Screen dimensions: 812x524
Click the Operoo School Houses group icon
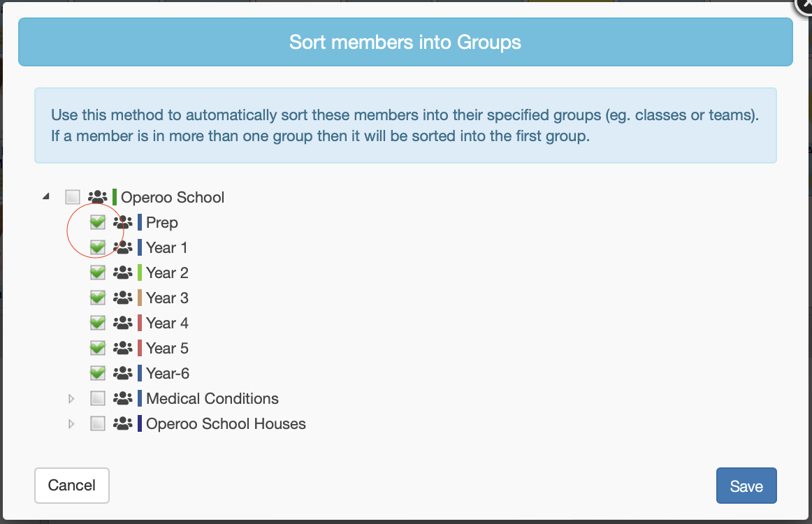tap(123, 424)
